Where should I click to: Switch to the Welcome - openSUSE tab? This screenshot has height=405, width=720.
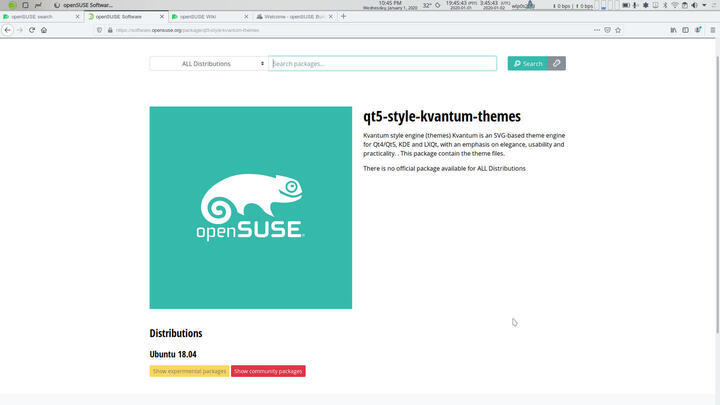coord(293,17)
